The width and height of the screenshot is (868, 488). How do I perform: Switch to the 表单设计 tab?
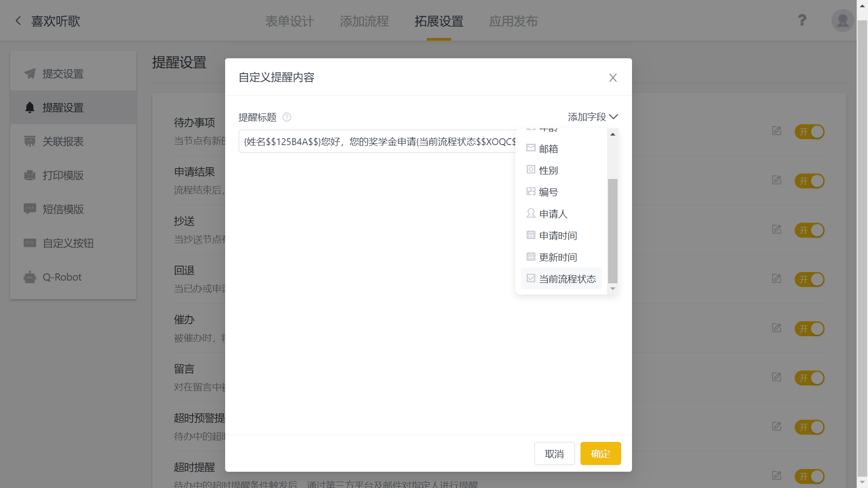point(289,21)
